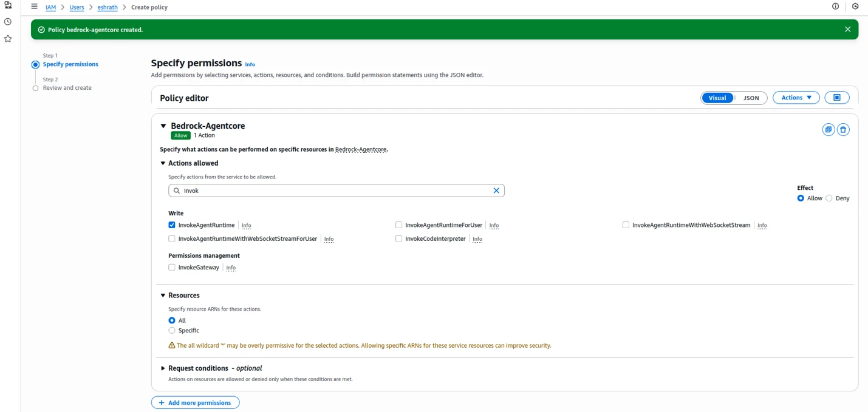This screenshot has height=412, width=868.
Task: Open AWS account settings gear icon
Action: tap(855, 6)
